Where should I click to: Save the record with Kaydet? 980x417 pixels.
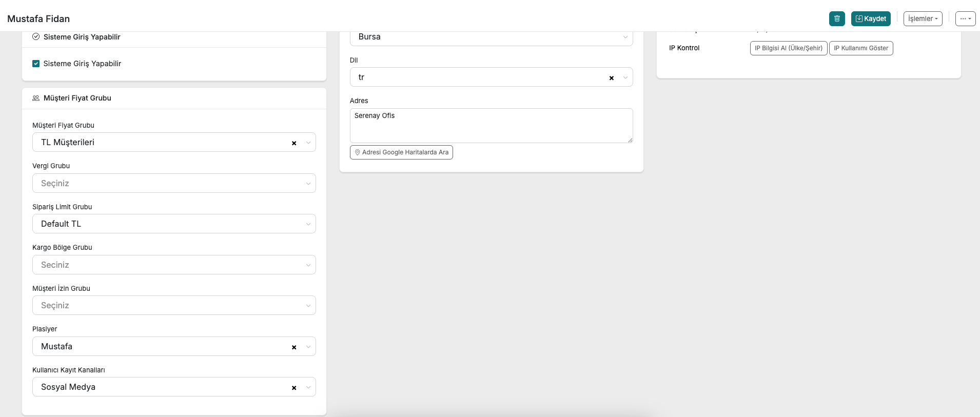(871, 18)
